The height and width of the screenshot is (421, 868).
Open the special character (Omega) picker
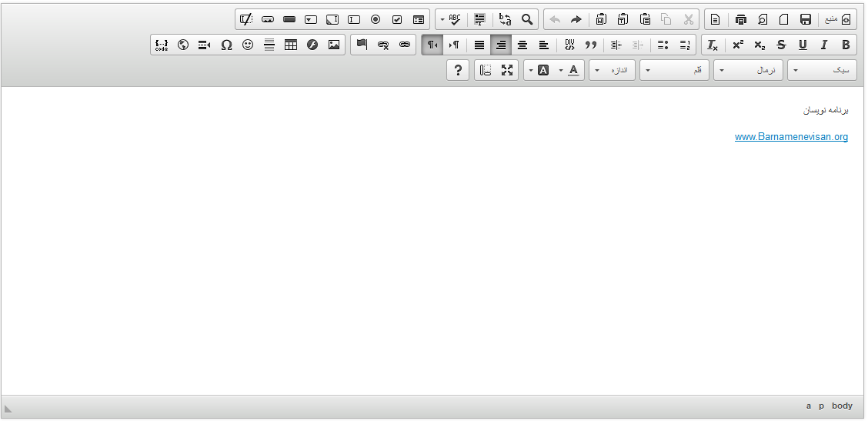coord(226,45)
